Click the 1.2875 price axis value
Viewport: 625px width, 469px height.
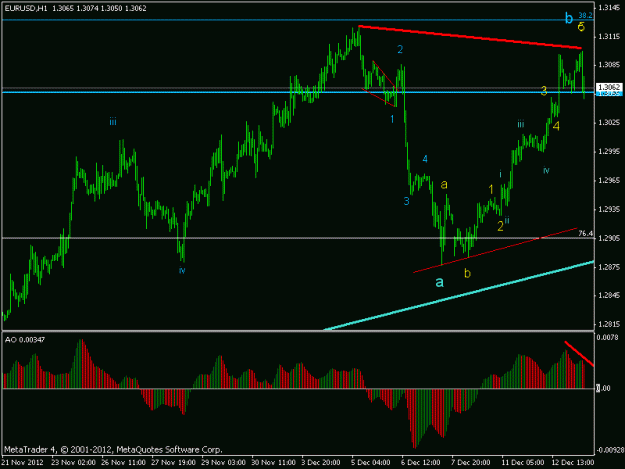click(x=609, y=267)
